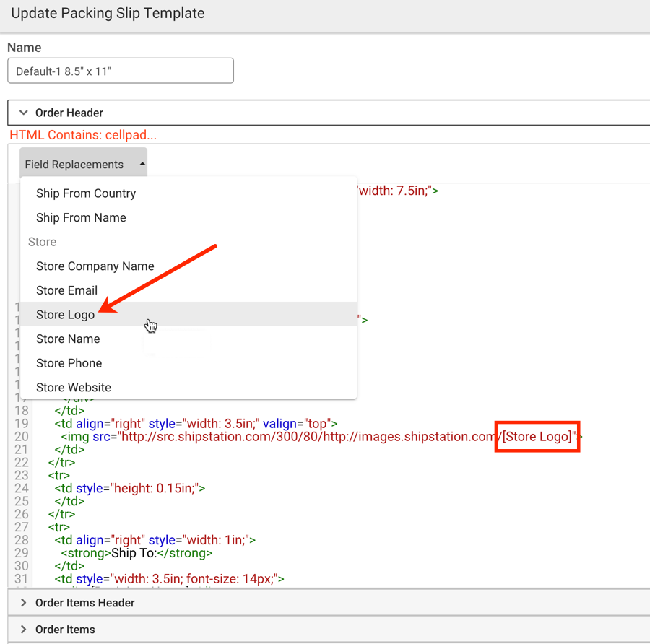The image size is (650, 644).
Task: Select Ship From Name replacement
Action: [188, 217]
